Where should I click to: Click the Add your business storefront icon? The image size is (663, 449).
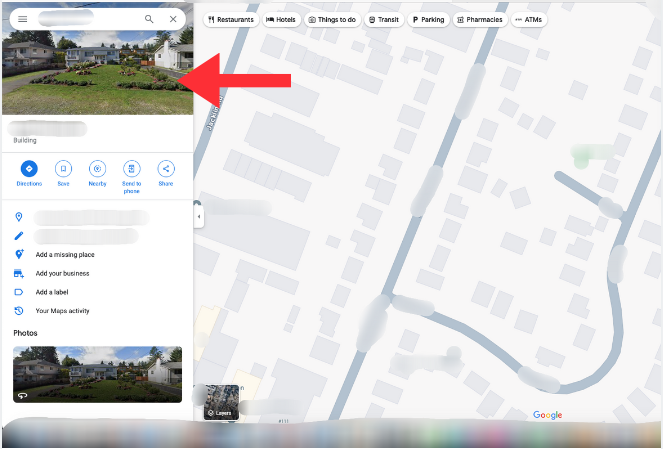click(19, 274)
